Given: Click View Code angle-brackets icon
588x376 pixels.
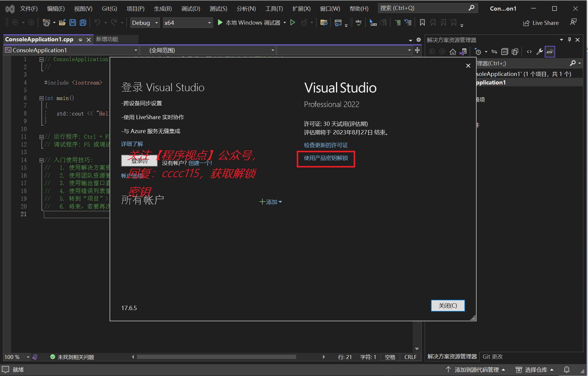Looking at the screenshot, I should point(529,52).
